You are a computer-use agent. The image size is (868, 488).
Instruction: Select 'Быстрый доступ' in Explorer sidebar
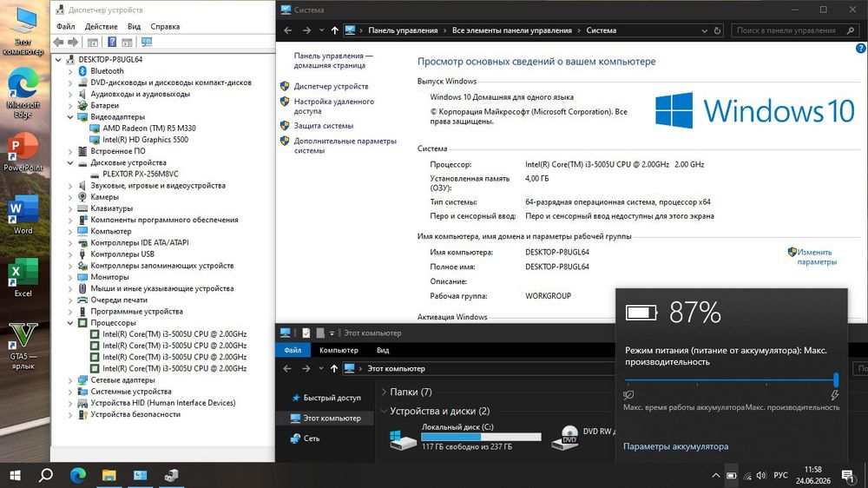pos(332,398)
